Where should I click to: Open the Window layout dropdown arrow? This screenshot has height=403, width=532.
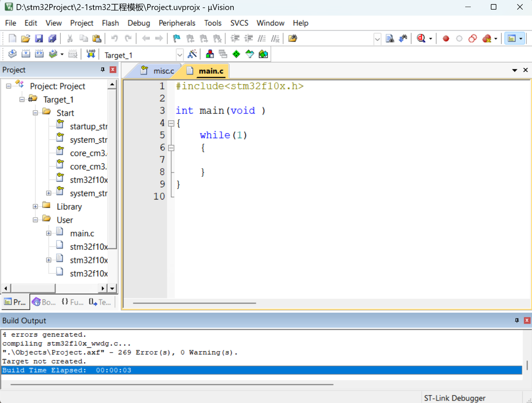pos(521,38)
